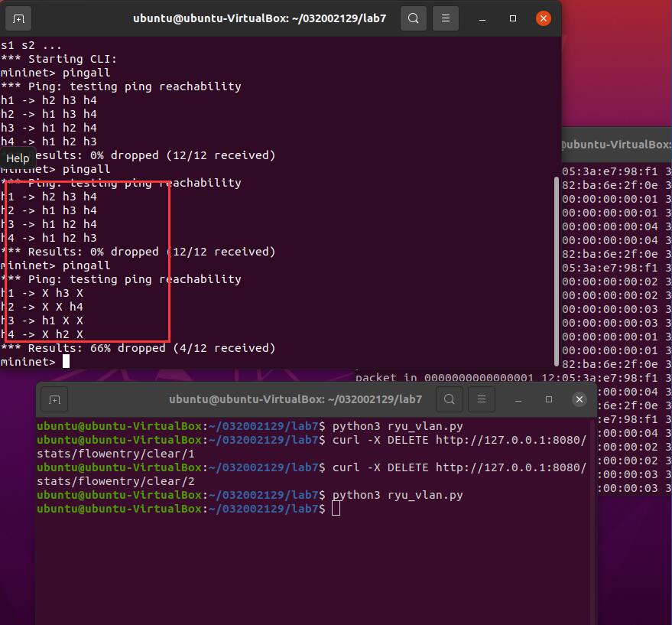Image resolution: width=672 pixels, height=625 pixels.
Task: Click search icon in top terminal window
Action: [413, 18]
